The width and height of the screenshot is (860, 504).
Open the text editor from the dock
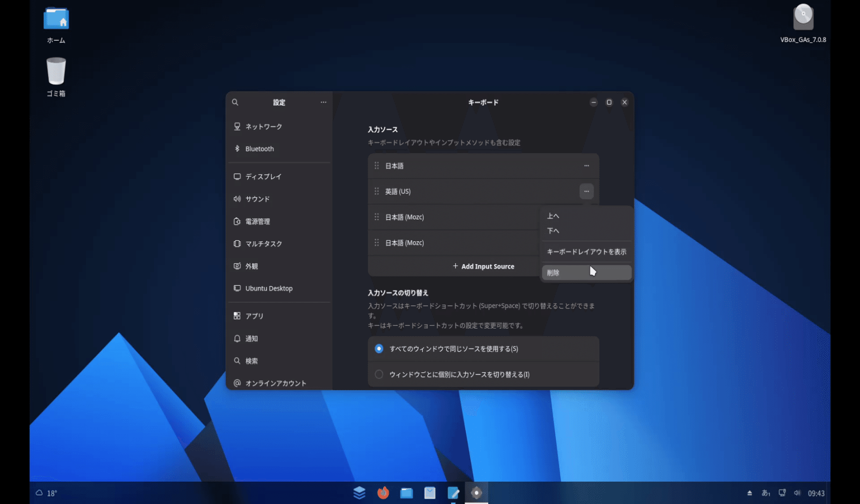point(454,493)
